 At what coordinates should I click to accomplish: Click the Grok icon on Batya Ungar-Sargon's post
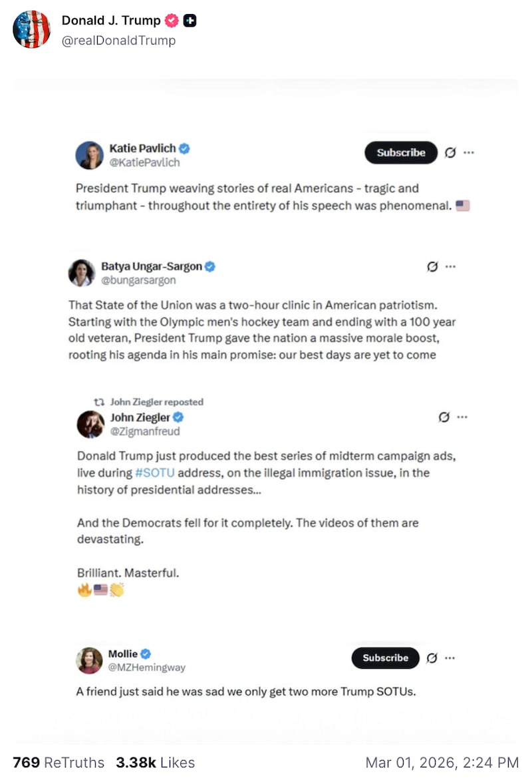[x=432, y=266]
